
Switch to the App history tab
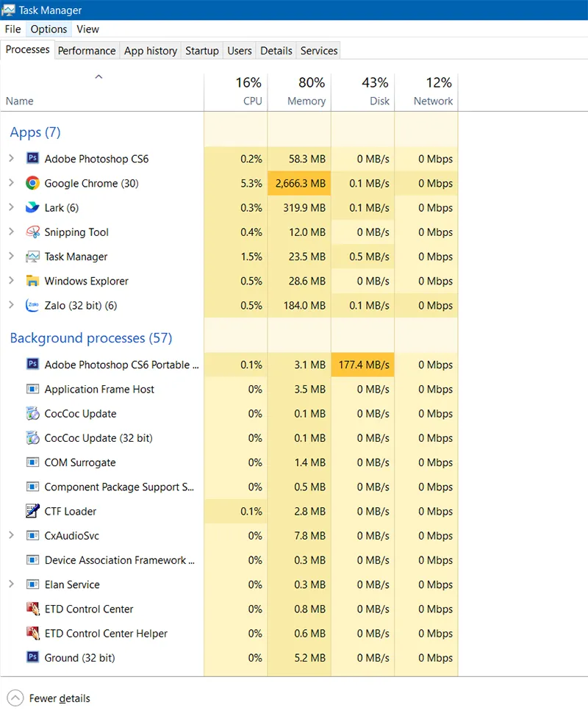point(151,51)
